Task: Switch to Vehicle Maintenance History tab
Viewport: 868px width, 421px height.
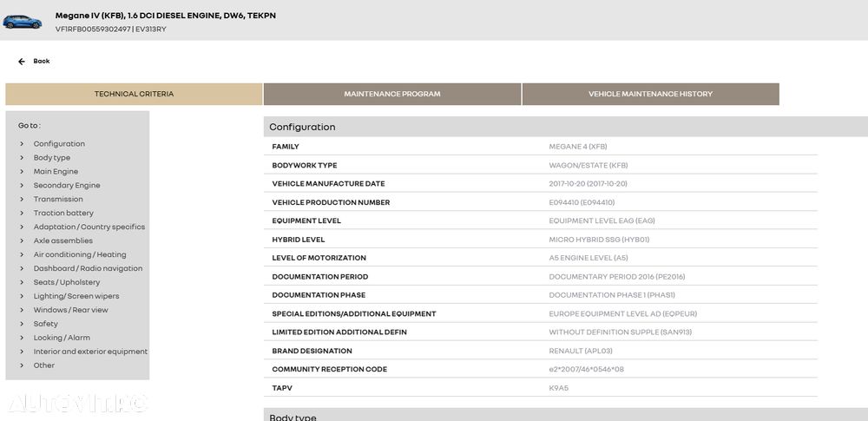Action: click(x=650, y=94)
